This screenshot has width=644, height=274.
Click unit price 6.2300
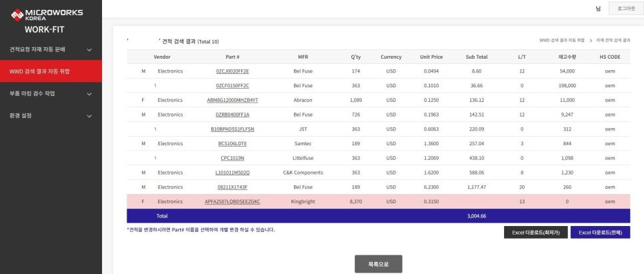click(431, 187)
